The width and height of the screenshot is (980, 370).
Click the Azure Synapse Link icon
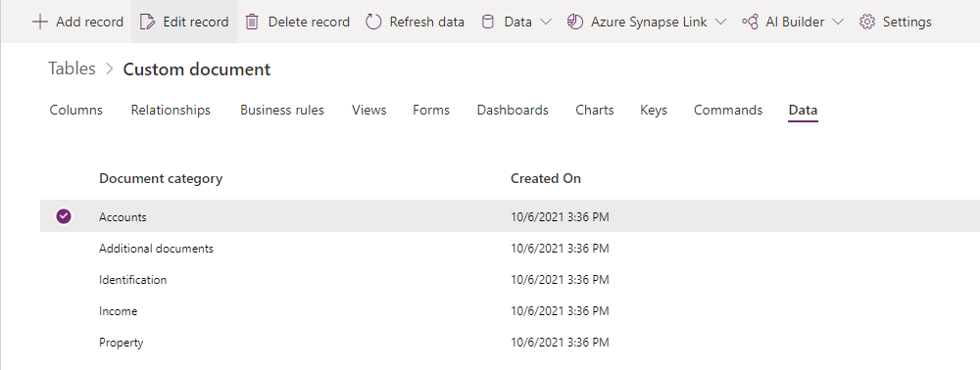coord(574,22)
